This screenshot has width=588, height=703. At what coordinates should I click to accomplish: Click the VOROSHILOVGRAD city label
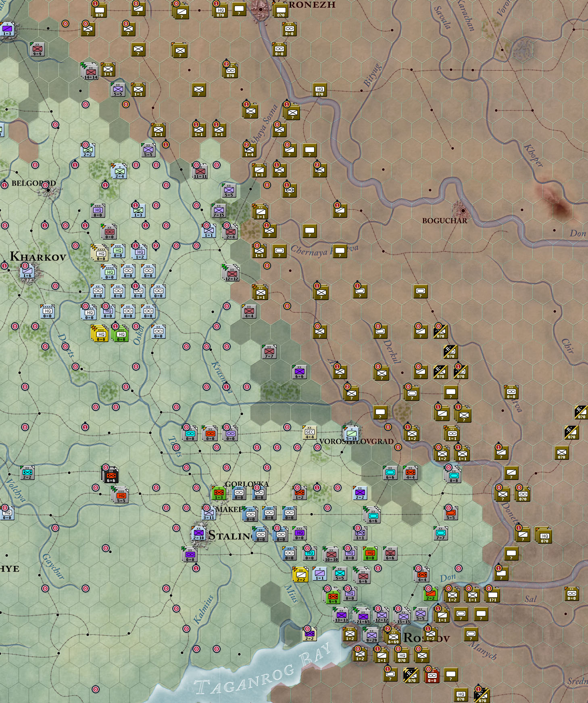click(356, 441)
